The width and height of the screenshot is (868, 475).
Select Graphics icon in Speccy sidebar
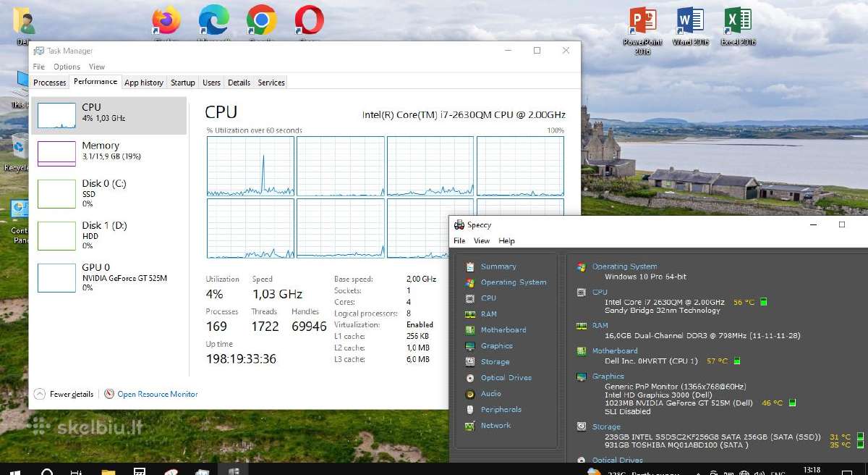pyautogui.click(x=470, y=346)
